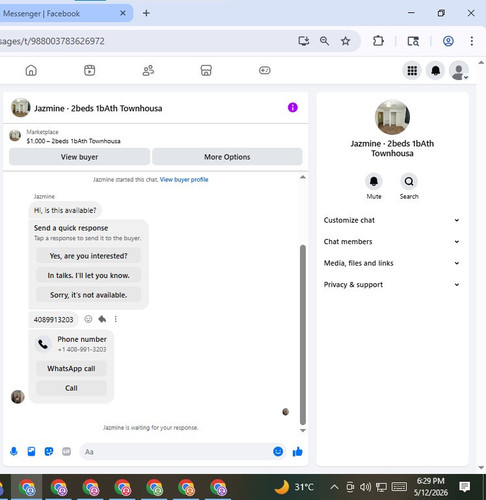Image resolution: width=486 pixels, height=500 pixels.
Task: Open more actions for message 4089913203
Action: (x=116, y=319)
